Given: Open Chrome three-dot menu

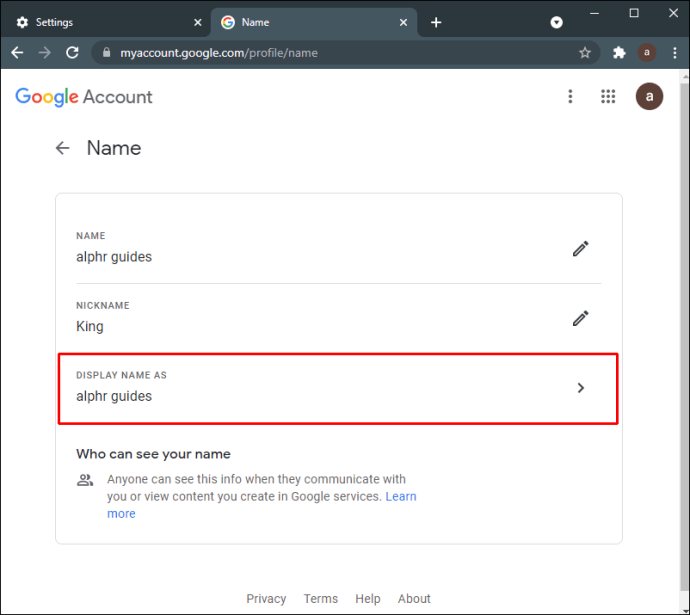Looking at the screenshot, I should click(675, 53).
